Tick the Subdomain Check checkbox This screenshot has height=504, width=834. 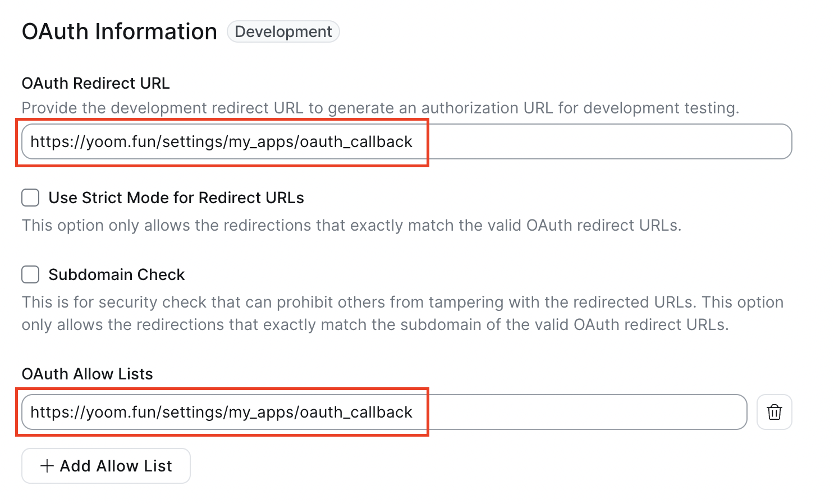click(30, 274)
